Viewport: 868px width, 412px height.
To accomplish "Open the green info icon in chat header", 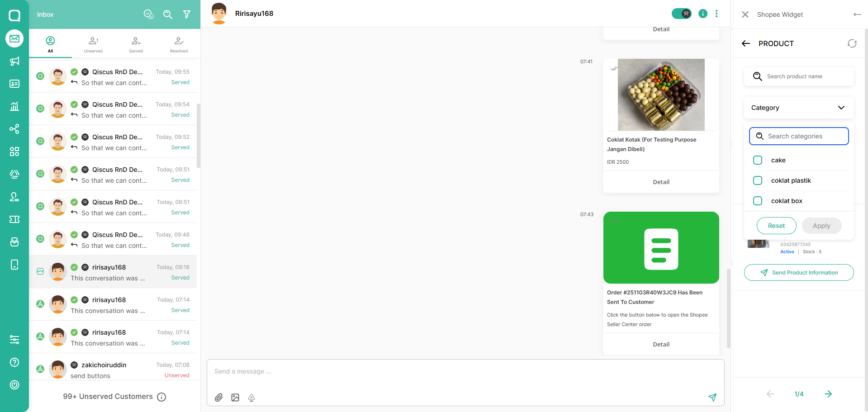I will pos(703,14).
